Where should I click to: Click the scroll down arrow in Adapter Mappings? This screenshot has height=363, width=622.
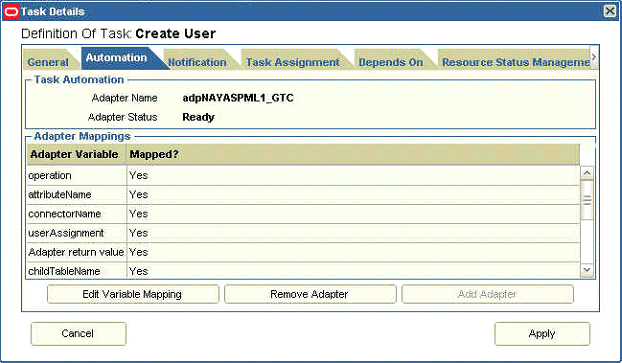[587, 270]
